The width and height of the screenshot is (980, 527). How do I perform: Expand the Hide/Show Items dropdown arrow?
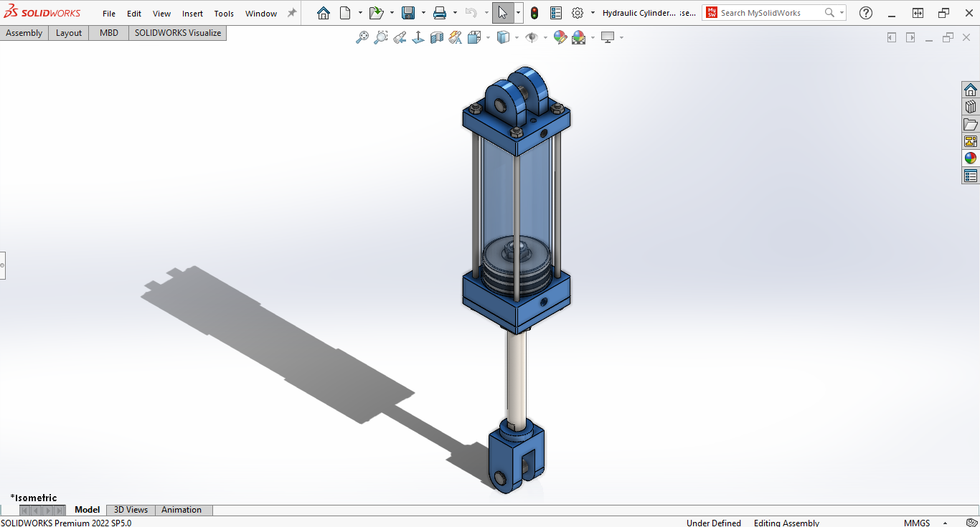click(545, 37)
